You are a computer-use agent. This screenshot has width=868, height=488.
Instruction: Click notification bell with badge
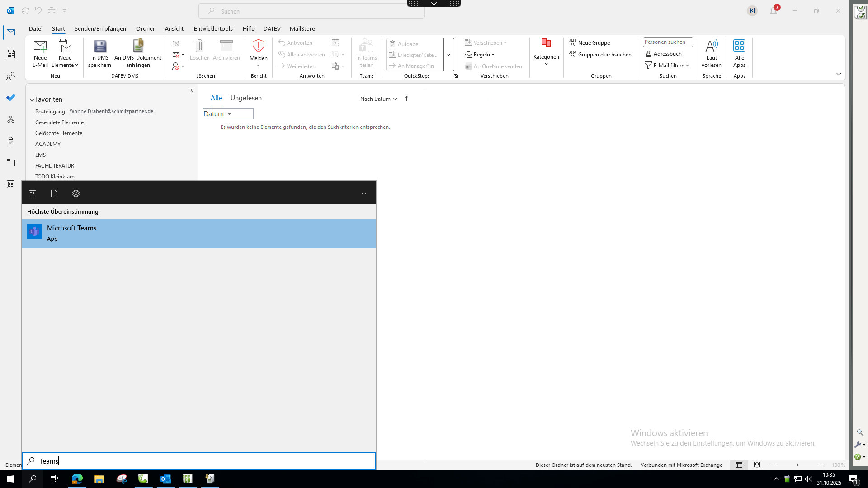[774, 11]
